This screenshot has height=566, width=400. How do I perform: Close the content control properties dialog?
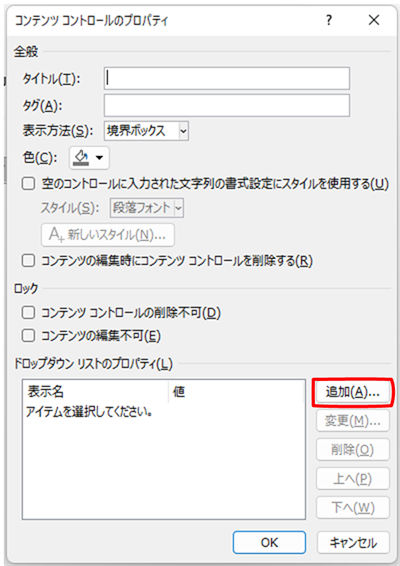point(374,20)
